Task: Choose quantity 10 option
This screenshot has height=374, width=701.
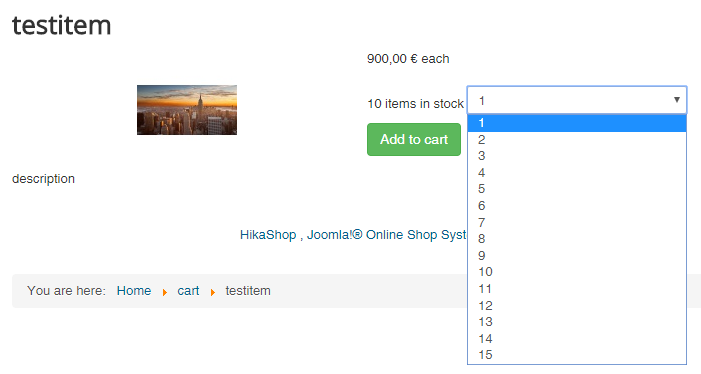Action: pyautogui.click(x=577, y=272)
